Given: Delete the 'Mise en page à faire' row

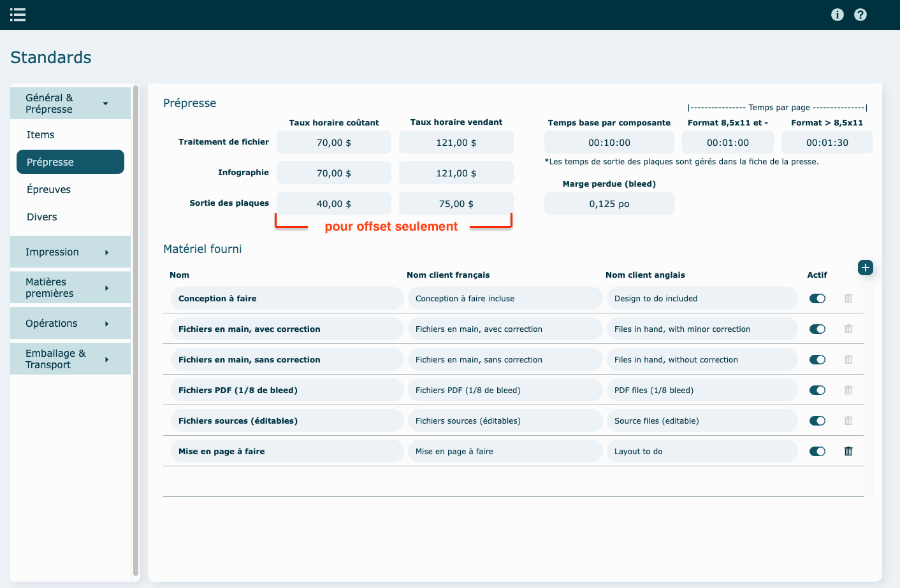Looking at the screenshot, I should click(x=848, y=451).
